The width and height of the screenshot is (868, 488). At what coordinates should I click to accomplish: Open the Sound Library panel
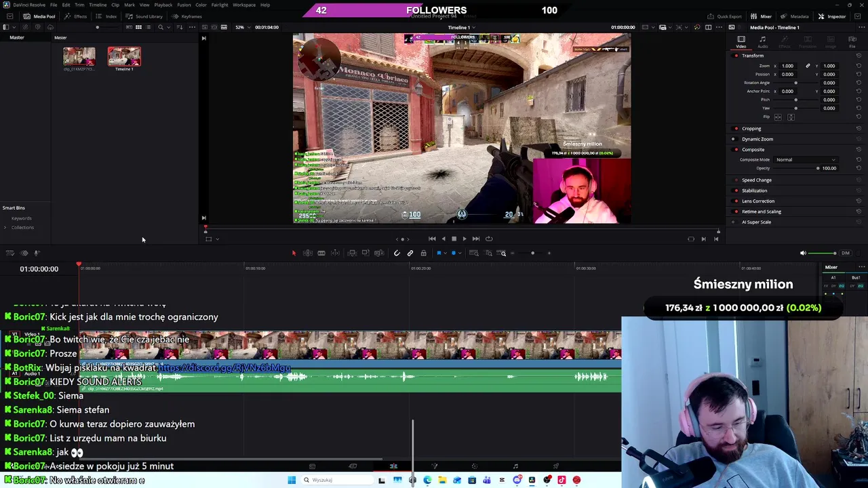[144, 16]
